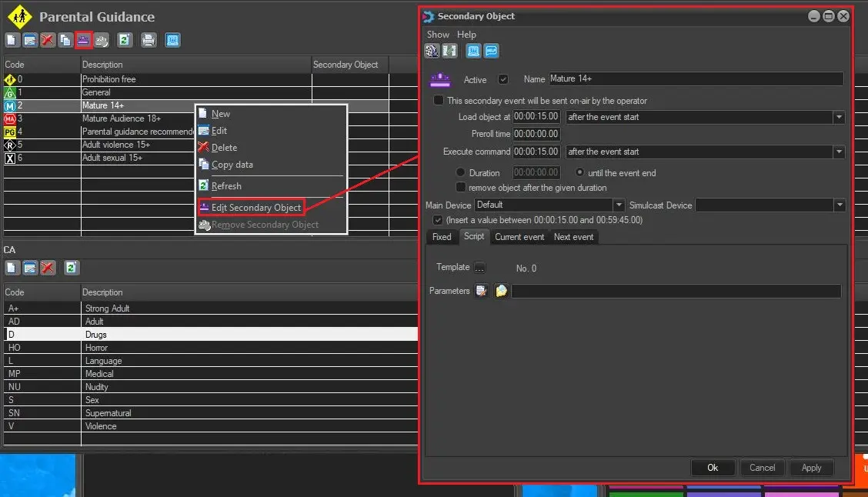
Task: Click Copy data icon in Parental Guidance toolbar
Action: pos(66,40)
